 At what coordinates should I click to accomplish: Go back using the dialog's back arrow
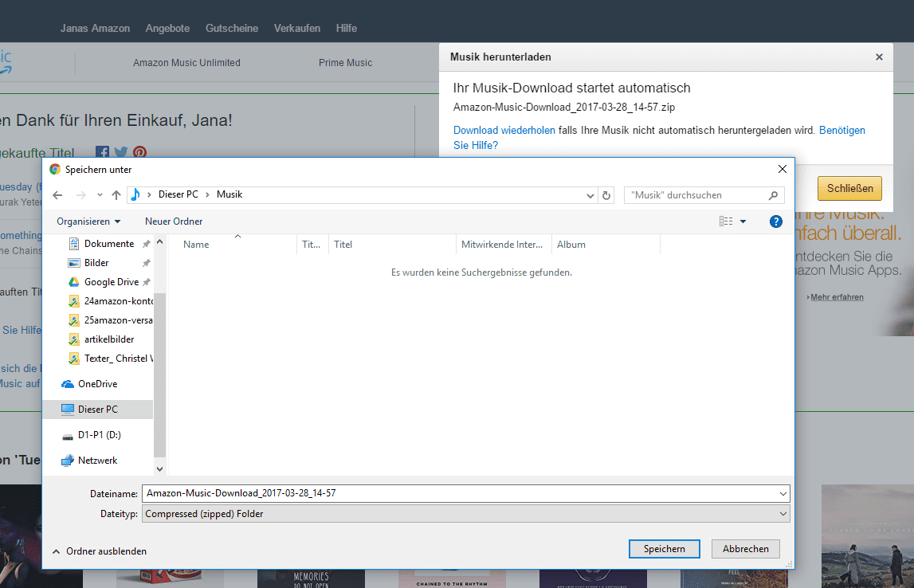(x=57, y=195)
